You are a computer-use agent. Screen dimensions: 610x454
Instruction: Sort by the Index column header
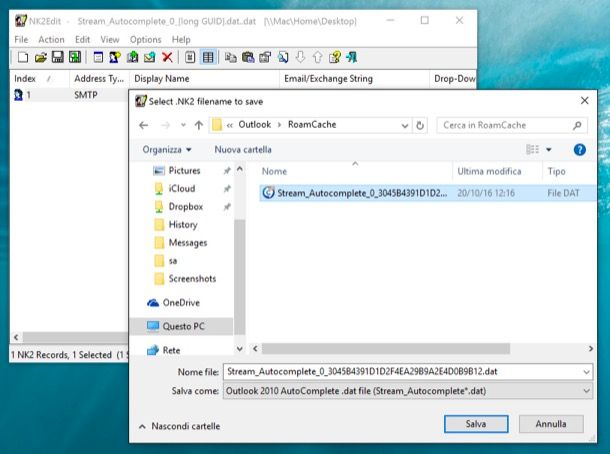pos(39,79)
